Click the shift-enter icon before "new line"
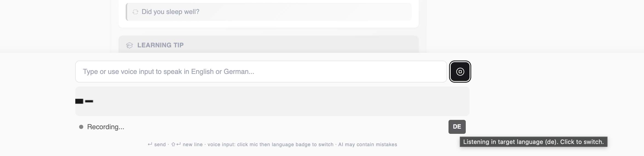Viewport: 644px width, 156px height. point(176,144)
